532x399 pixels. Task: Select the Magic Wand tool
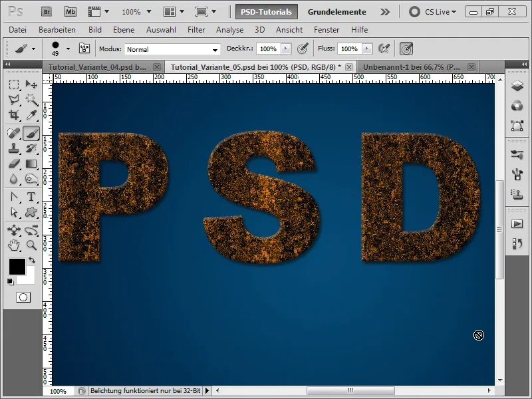tap(31, 99)
